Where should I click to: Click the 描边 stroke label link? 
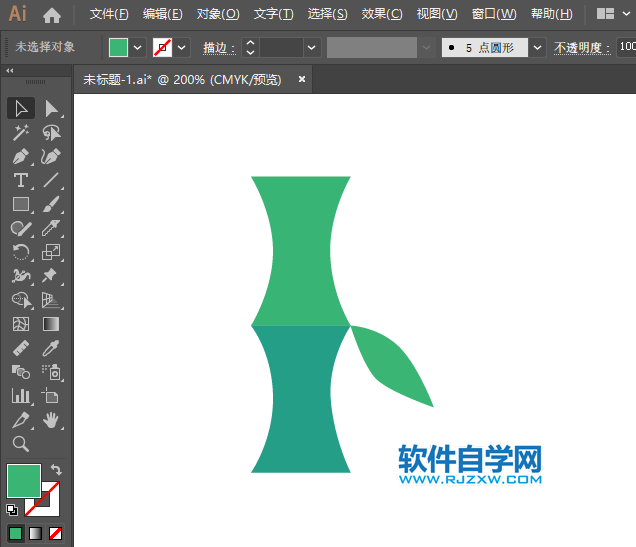pyautogui.click(x=215, y=47)
